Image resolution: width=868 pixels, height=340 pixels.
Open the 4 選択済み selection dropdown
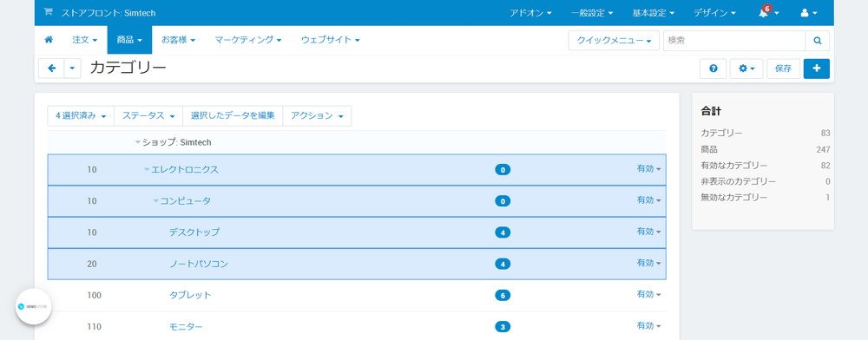[x=81, y=115]
